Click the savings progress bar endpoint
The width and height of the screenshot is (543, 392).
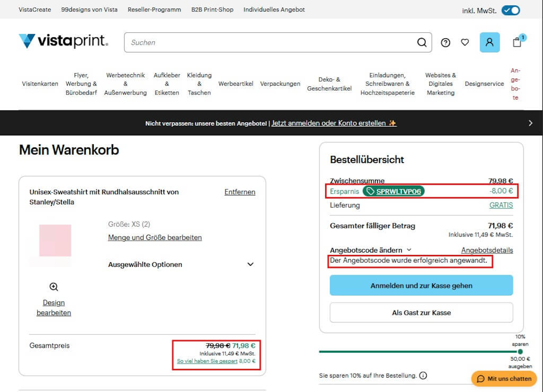(520, 351)
